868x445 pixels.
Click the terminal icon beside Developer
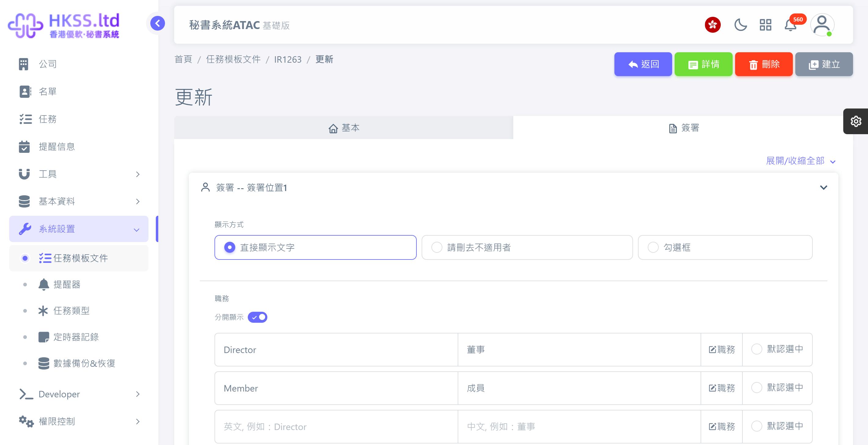[26, 394]
